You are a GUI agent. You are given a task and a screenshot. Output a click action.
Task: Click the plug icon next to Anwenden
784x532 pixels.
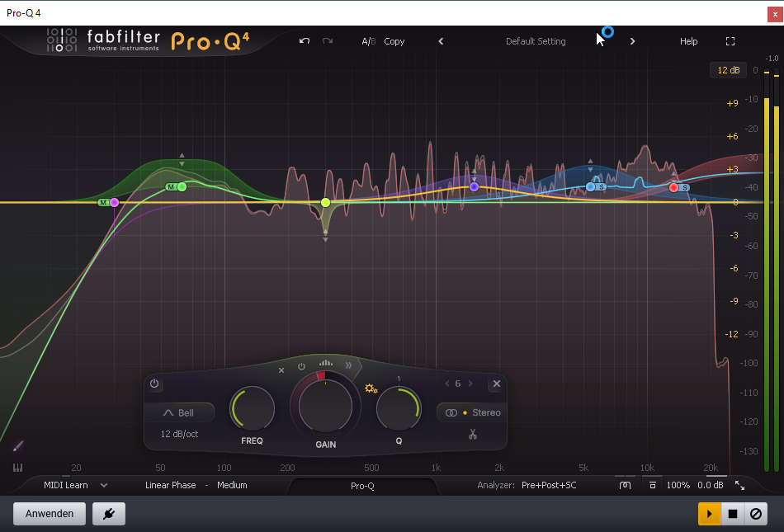click(x=109, y=514)
